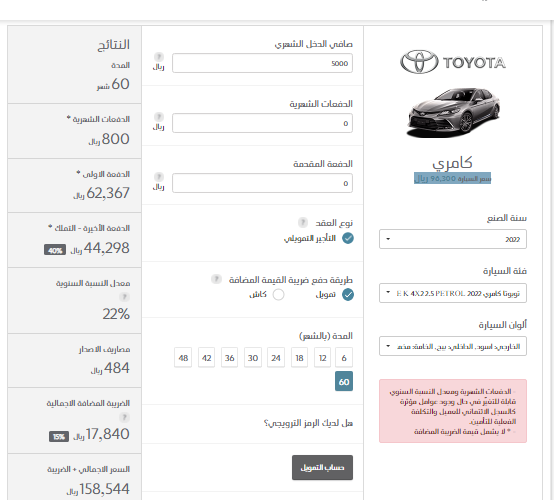Open the help icon beside monthly income field
554x500 pixels.
click(x=159, y=57)
